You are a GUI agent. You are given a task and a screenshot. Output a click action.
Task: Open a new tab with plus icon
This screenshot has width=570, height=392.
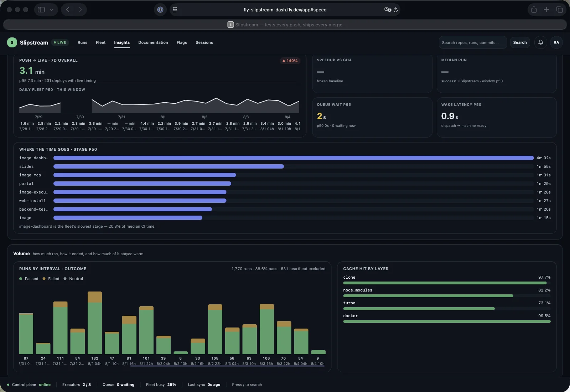pyautogui.click(x=546, y=10)
